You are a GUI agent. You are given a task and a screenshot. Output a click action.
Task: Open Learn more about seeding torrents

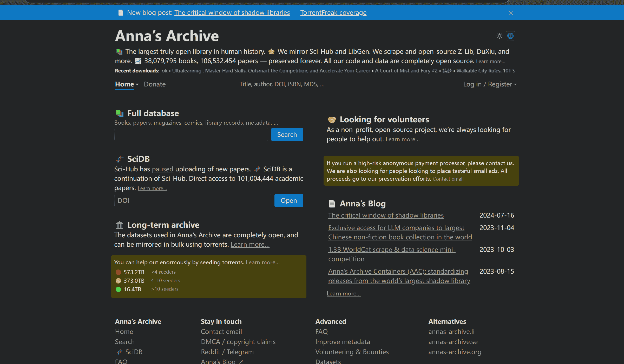(x=263, y=262)
